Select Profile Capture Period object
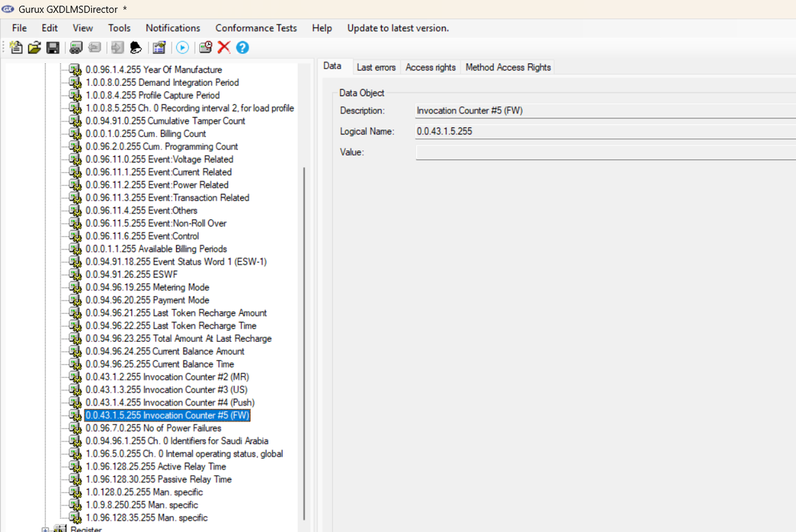 pyautogui.click(x=153, y=96)
